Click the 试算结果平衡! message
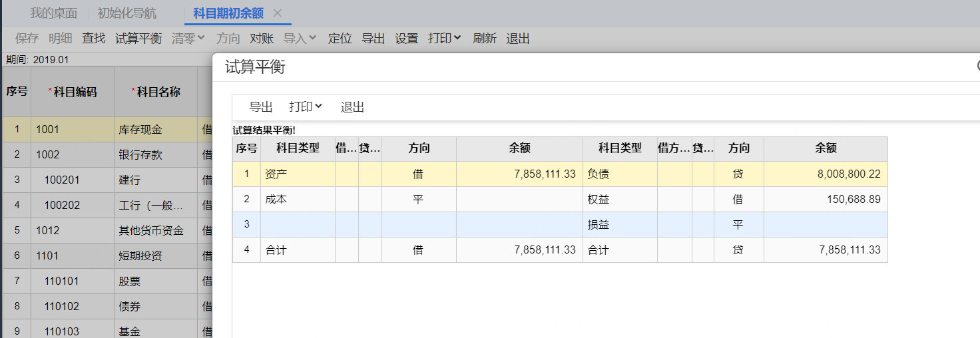Image resolution: width=980 pixels, height=338 pixels. [x=264, y=130]
